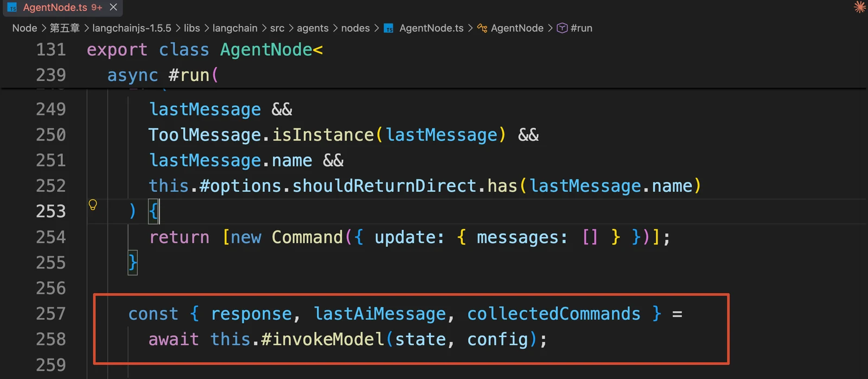
Task: Click the TypeScript file icon on the AgentNode.ts tab
Action: pos(12,8)
